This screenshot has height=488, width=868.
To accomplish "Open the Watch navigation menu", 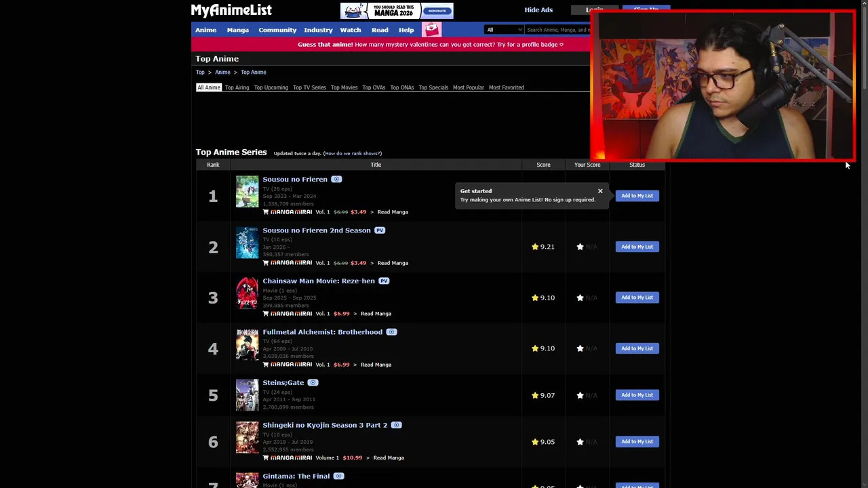I will pyautogui.click(x=351, y=30).
